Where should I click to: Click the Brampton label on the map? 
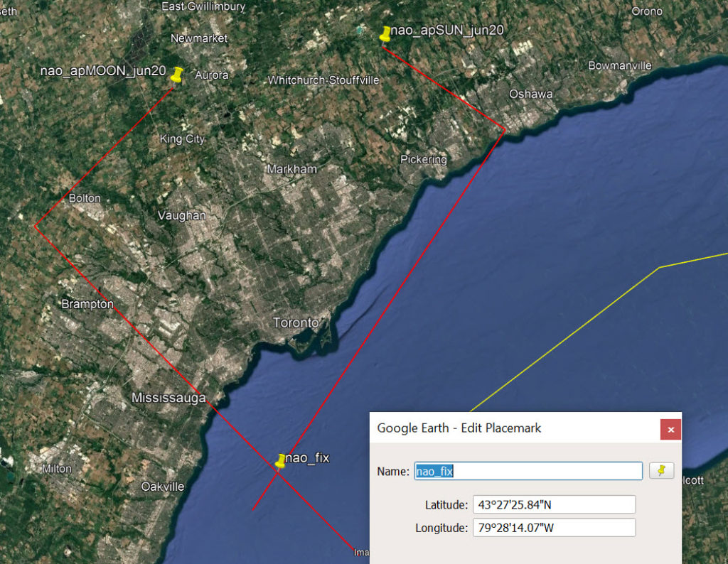tap(87, 304)
